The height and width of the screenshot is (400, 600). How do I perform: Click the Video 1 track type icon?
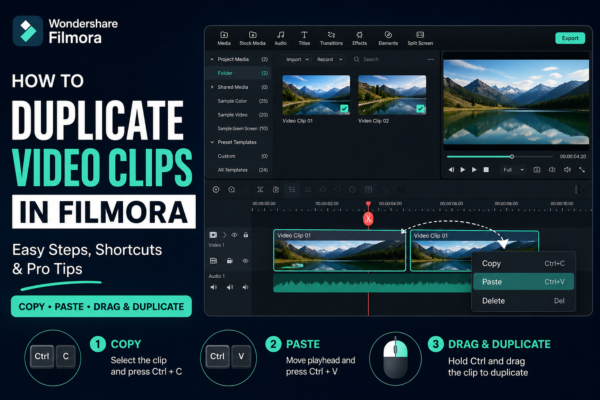[x=213, y=235]
